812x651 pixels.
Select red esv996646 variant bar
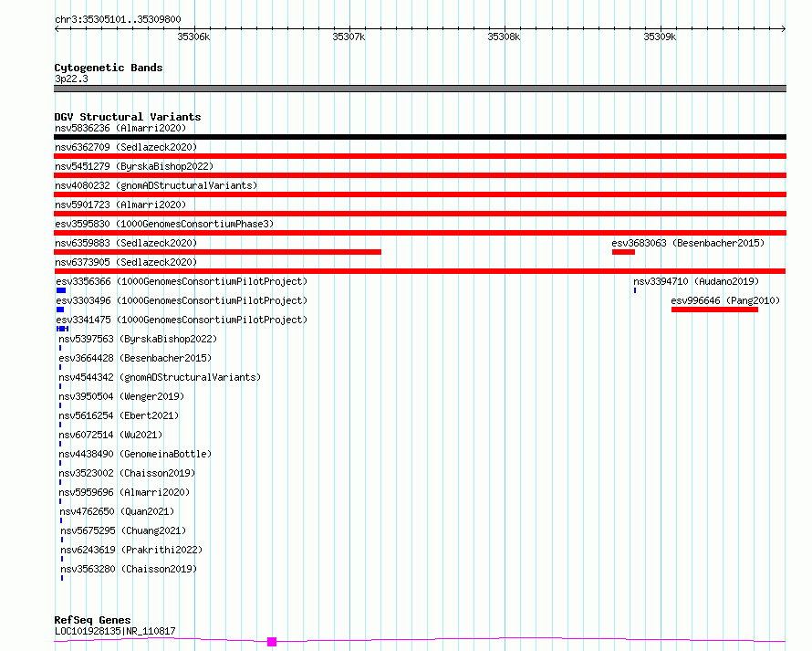click(x=714, y=310)
